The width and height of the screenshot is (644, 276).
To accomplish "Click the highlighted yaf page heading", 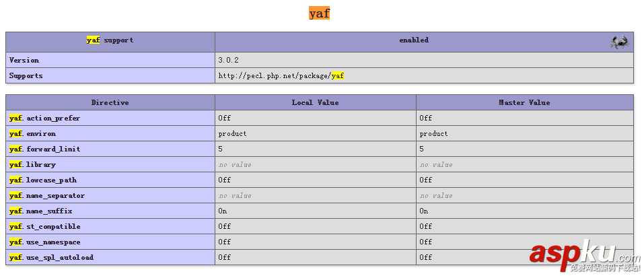I will 320,13.
